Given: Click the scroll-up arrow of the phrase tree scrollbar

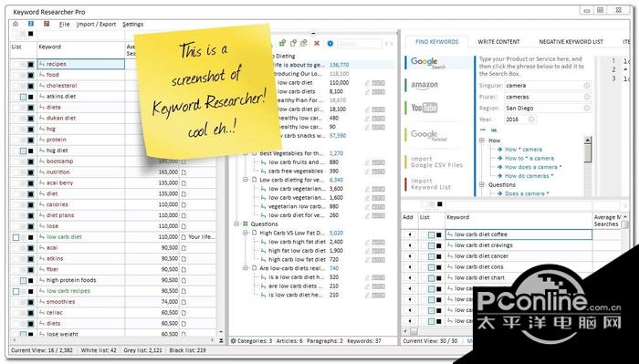Looking at the screenshot, I should 587,140.
